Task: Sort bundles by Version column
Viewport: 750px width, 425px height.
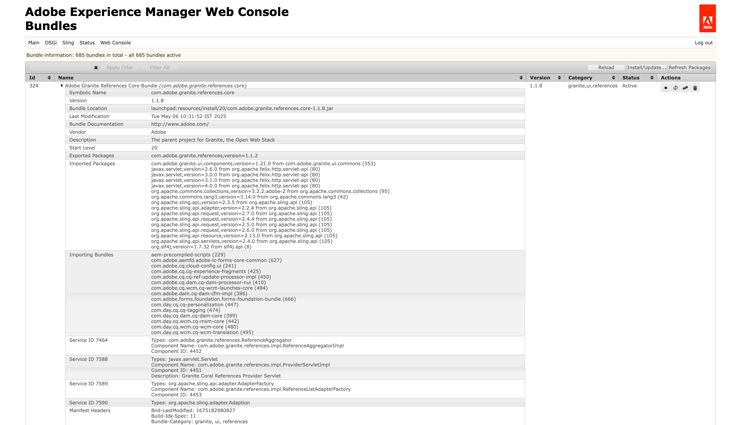Action: coord(545,77)
